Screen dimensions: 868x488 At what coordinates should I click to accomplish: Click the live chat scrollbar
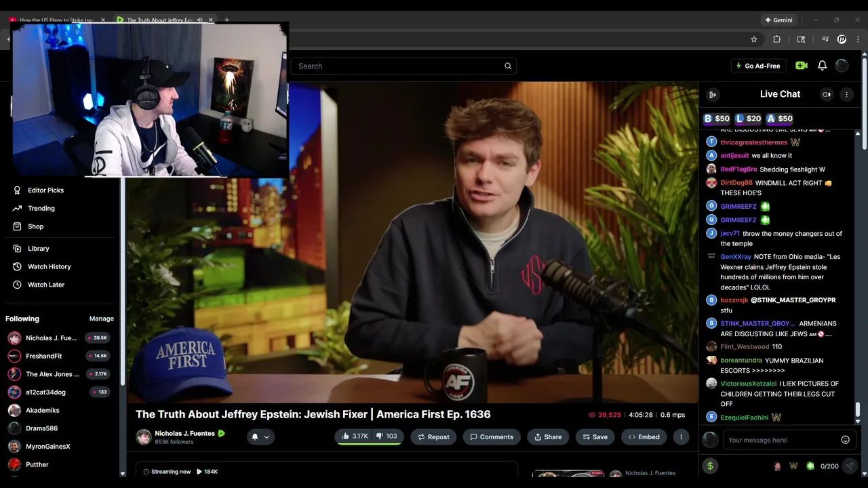tap(857, 409)
